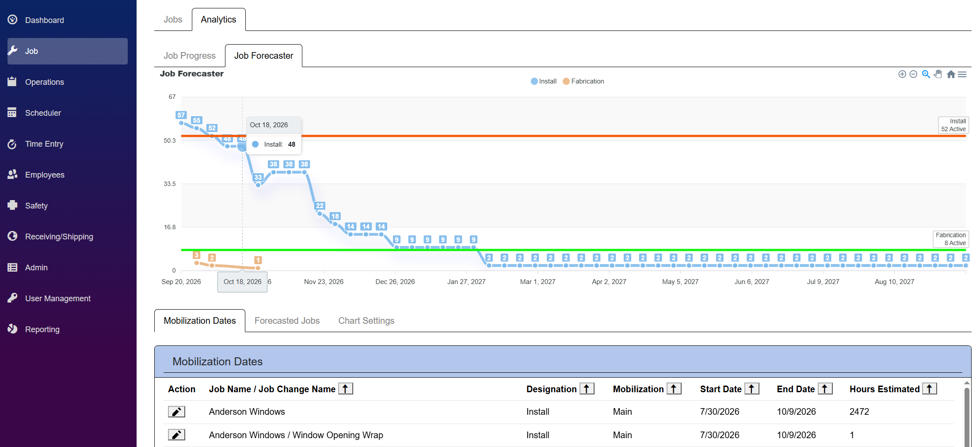Sort by Job Name column arrow
980x447 pixels.
pyautogui.click(x=346, y=389)
